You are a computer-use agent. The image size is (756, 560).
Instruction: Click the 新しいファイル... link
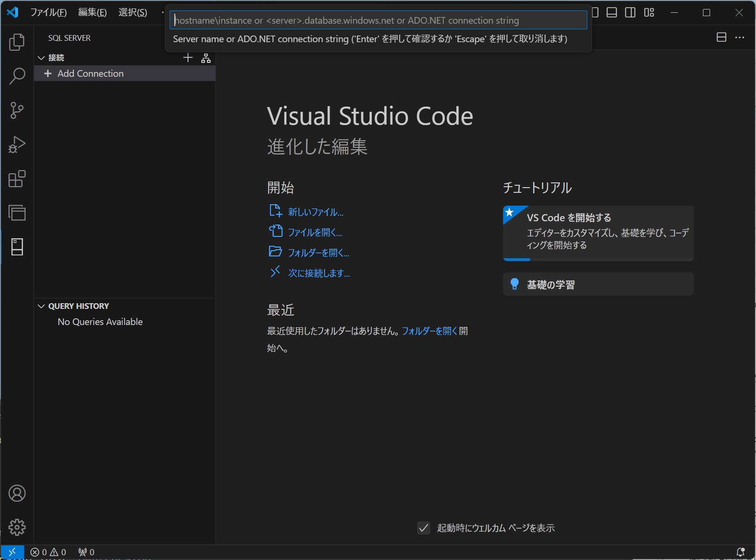point(316,212)
